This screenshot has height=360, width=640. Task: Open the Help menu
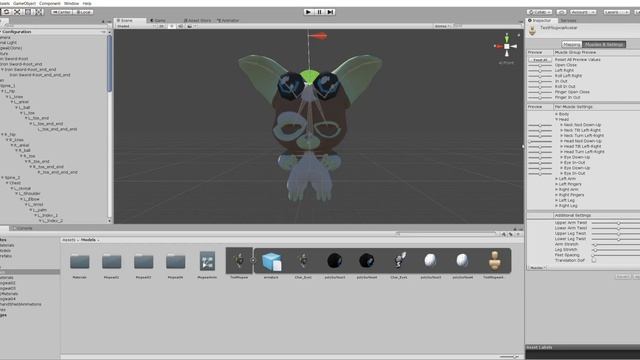(x=87, y=3)
